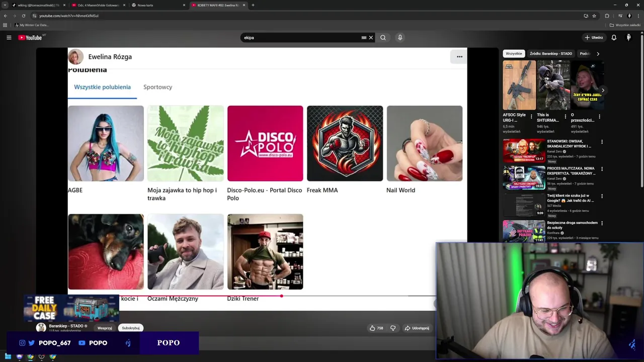Start voice search with the microphone icon

(x=400, y=38)
